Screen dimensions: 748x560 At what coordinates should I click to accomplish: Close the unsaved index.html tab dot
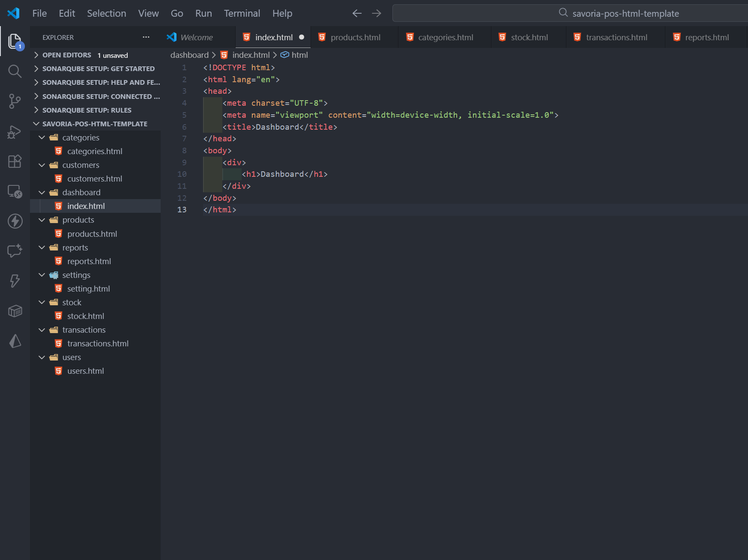click(x=302, y=37)
